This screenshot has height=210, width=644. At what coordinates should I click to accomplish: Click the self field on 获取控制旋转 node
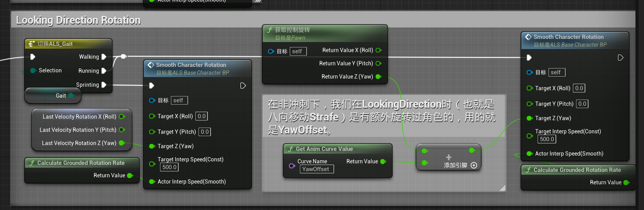[x=298, y=51]
